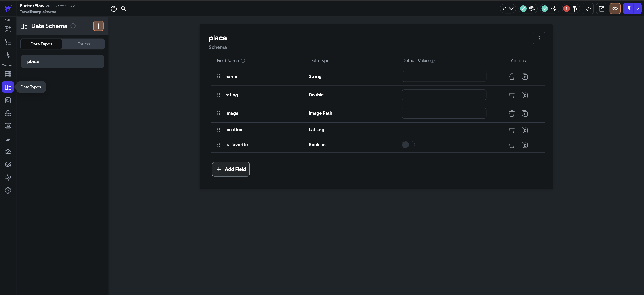Screen dimensions: 644x295
Task: Open the run mode dropdown arrow
Action: click(638, 9)
